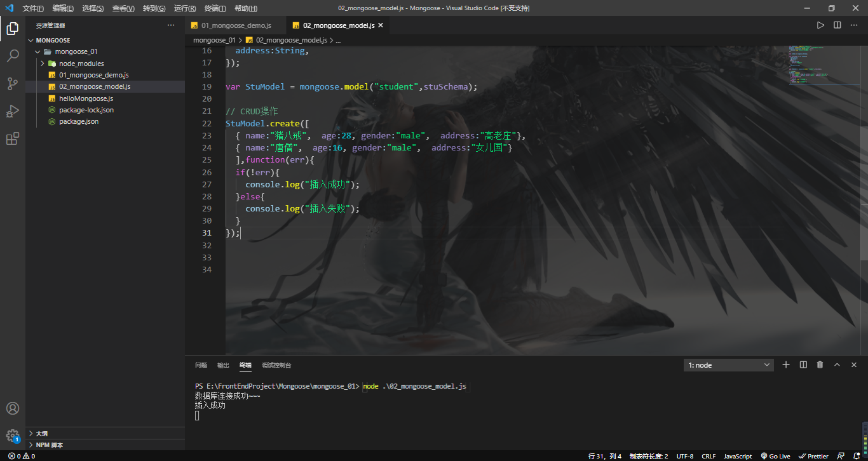Viewport: 868px width, 461px height.
Task: Split the editor to the right
Action: [x=837, y=25]
